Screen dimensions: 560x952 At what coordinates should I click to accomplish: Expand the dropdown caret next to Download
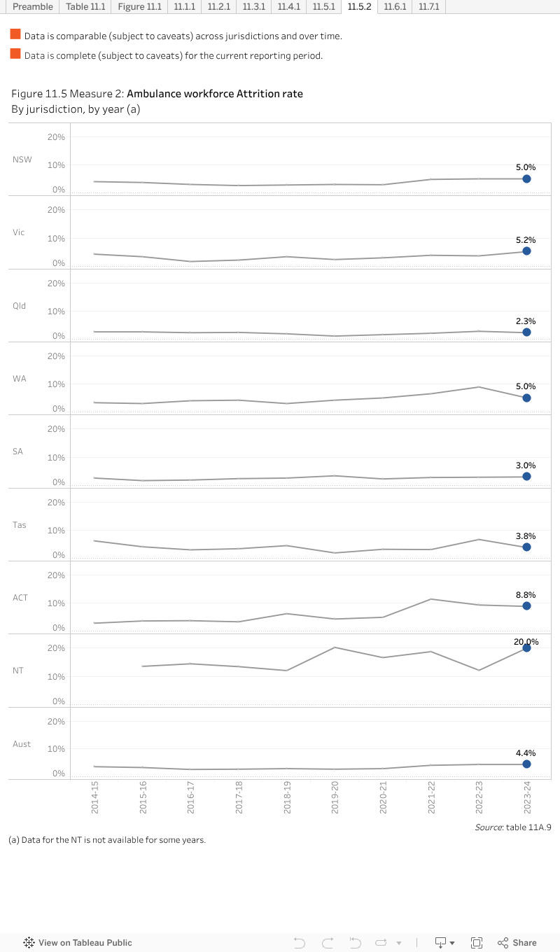(x=452, y=942)
